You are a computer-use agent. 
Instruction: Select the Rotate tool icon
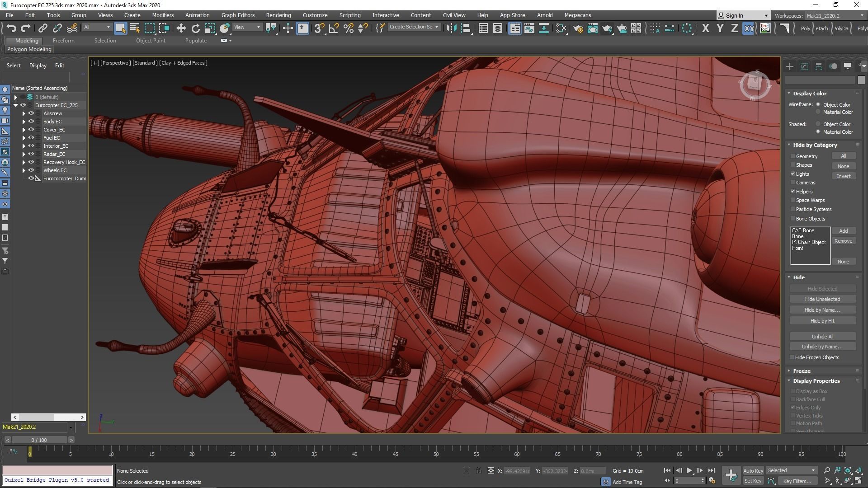click(x=195, y=28)
